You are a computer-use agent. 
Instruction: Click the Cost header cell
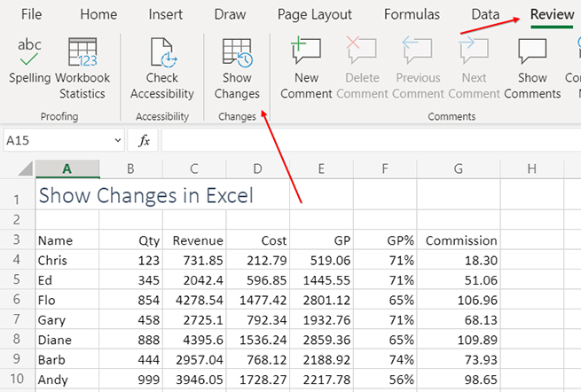[x=258, y=239]
